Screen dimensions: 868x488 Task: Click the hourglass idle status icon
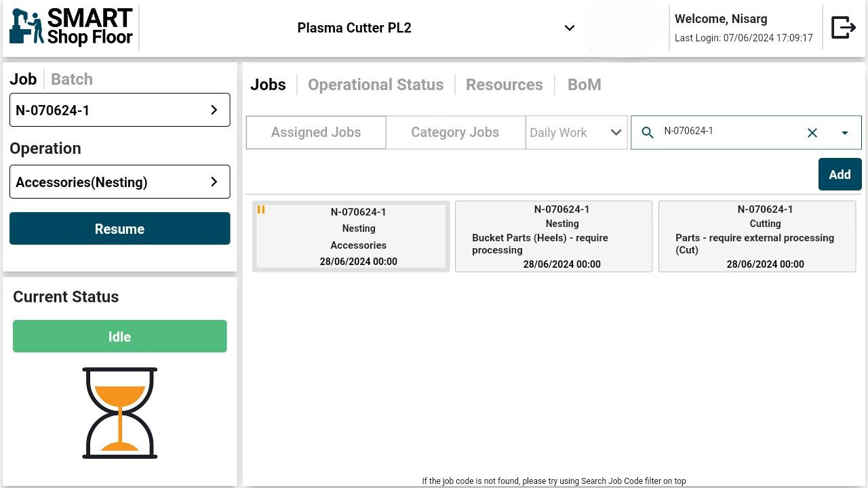point(120,413)
